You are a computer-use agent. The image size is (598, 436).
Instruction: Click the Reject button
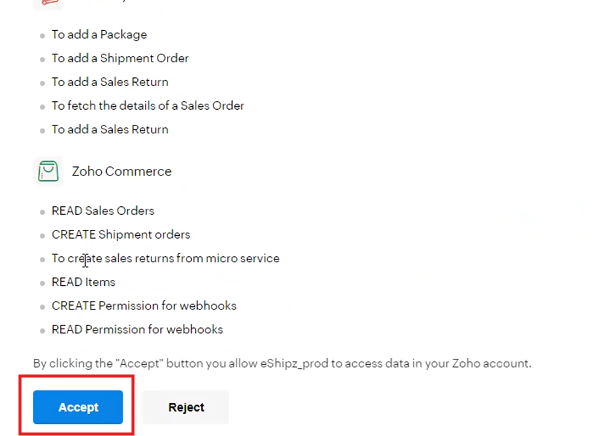(186, 407)
